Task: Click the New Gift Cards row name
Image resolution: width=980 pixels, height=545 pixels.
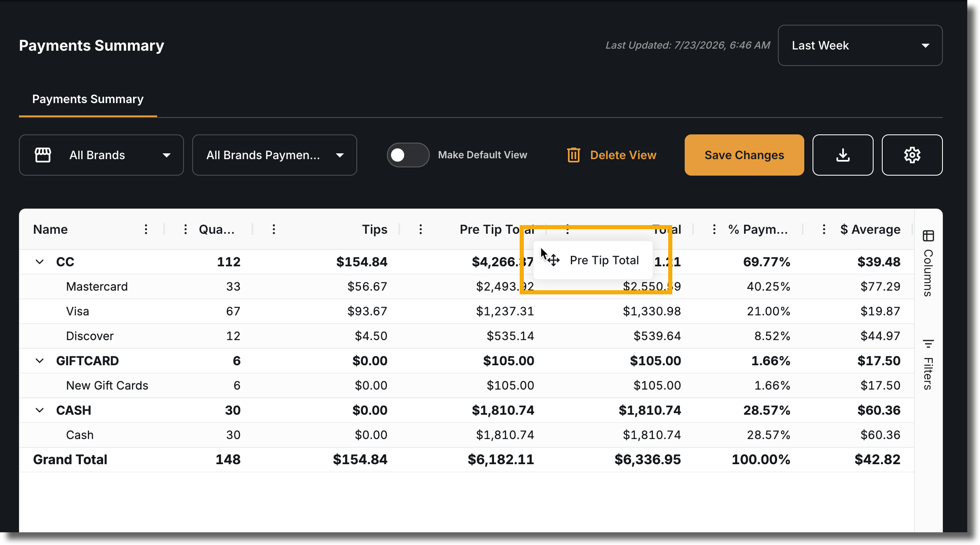Action: 107,385
